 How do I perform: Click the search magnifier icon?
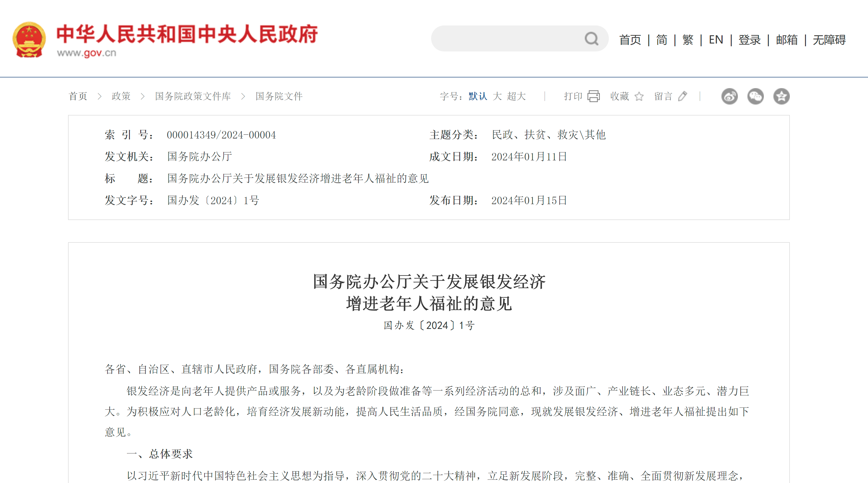[591, 39]
